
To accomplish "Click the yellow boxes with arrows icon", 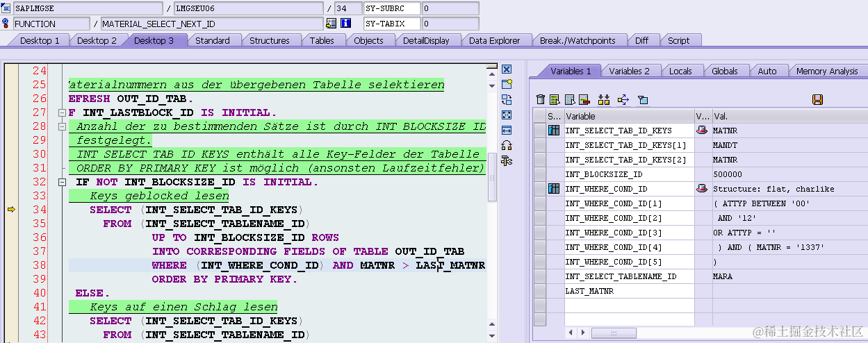I will [603, 100].
